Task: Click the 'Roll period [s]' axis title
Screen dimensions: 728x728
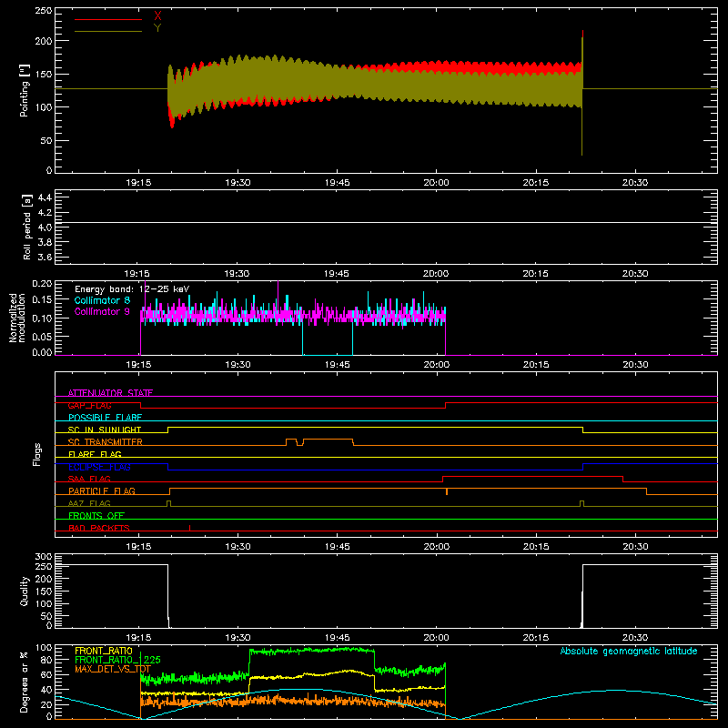Action: (x=27, y=227)
